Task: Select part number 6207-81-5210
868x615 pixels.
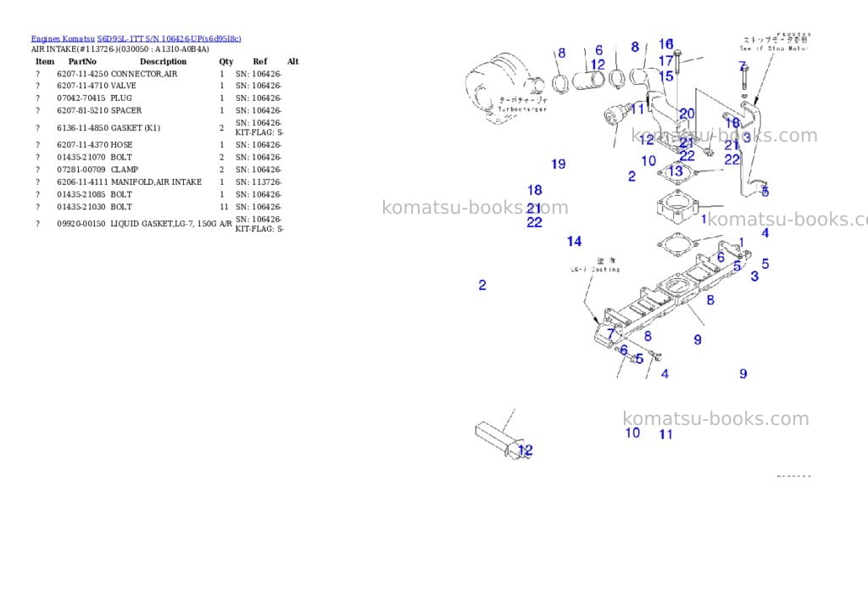Action: click(x=82, y=110)
